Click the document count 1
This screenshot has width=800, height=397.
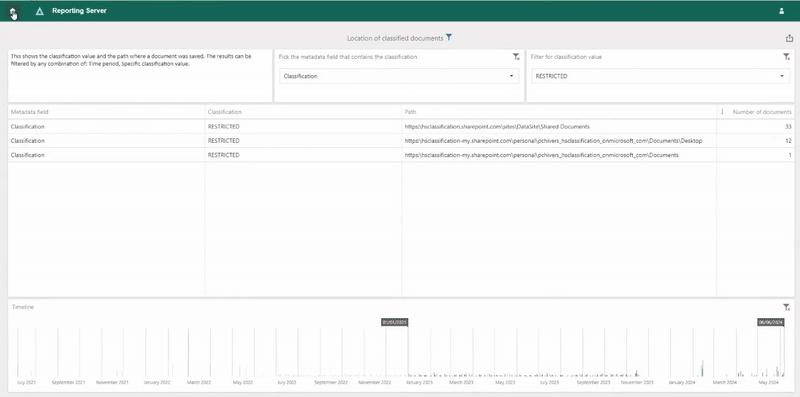(x=790, y=155)
